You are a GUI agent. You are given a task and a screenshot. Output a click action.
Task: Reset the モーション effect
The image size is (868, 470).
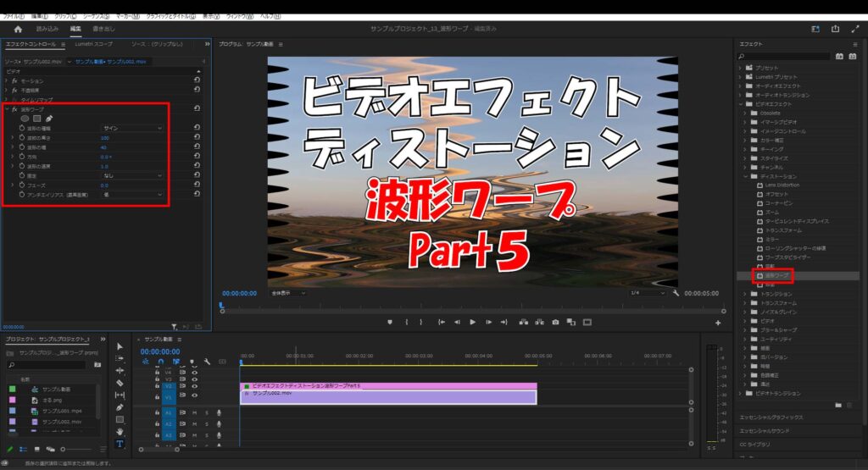(x=197, y=80)
